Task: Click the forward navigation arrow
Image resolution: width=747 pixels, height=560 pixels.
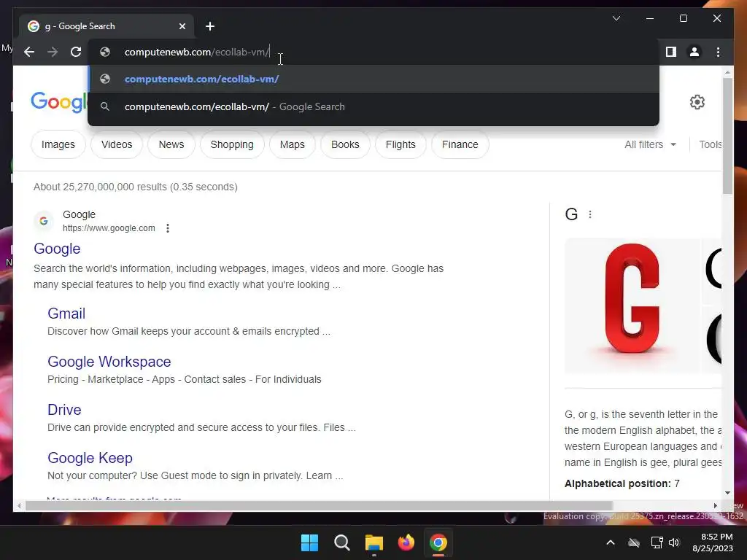Action: coord(53,52)
